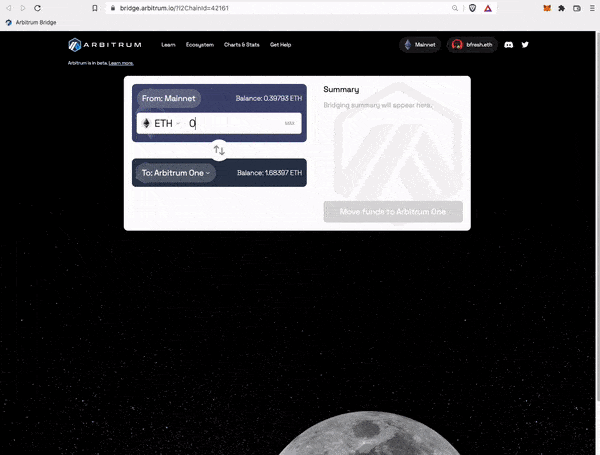Screen dimensions: 600x455
Task: Open the Twitter bird icon link
Action: tap(525, 45)
